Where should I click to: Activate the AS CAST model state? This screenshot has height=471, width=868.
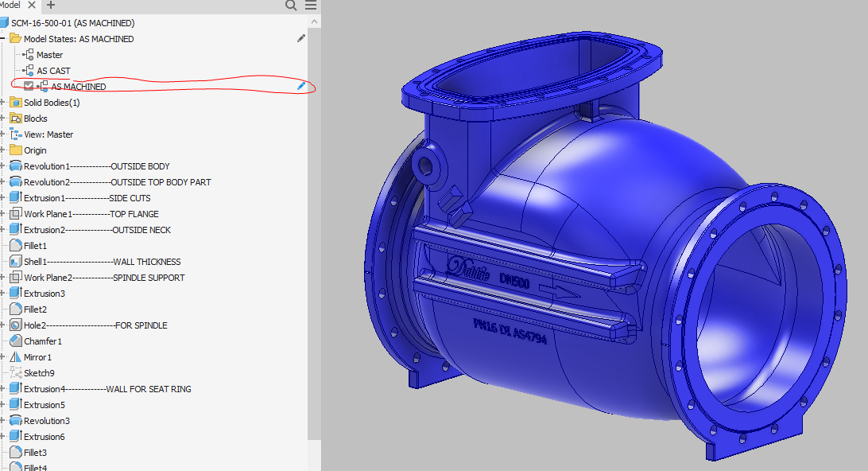pyautogui.click(x=53, y=71)
